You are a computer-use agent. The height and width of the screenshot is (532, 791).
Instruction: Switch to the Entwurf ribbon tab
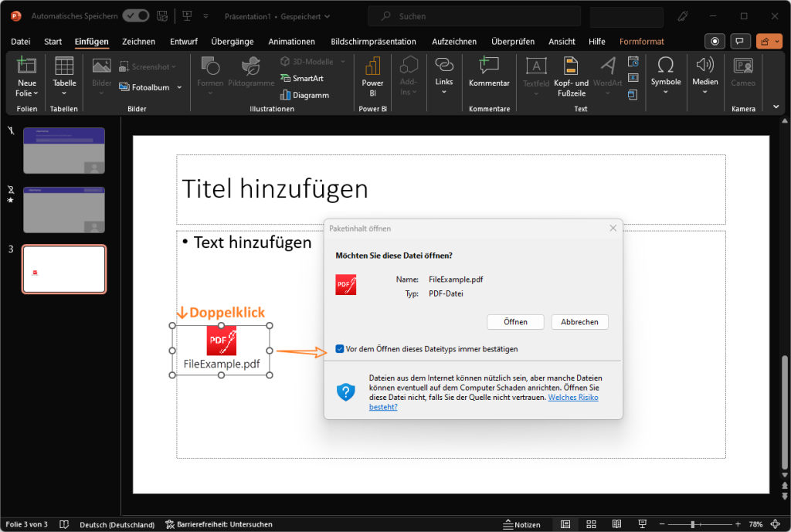click(183, 41)
